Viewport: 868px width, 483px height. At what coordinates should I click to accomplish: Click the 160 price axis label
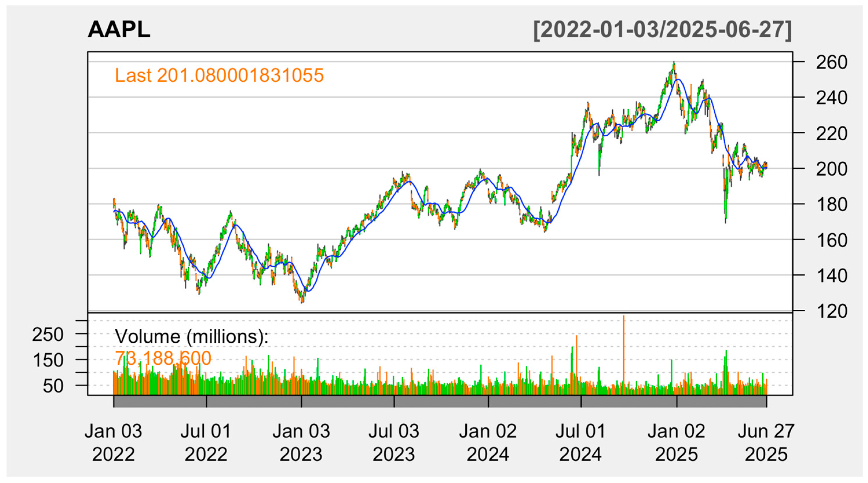click(831, 240)
